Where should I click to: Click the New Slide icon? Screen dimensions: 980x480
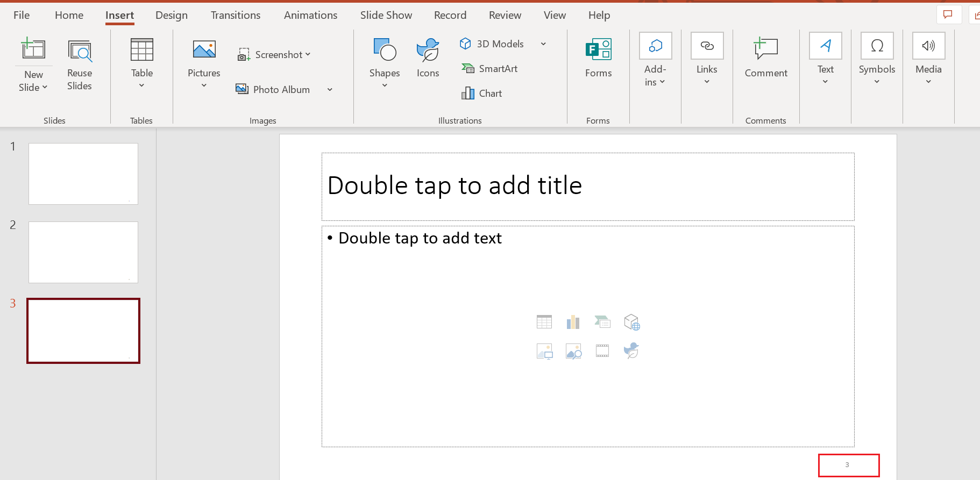[x=33, y=49]
